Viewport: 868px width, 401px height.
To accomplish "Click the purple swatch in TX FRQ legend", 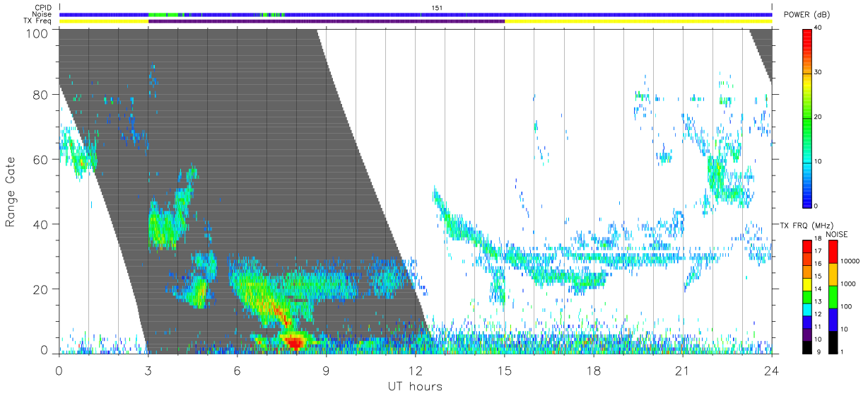I will pyautogui.click(x=807, y=335).
